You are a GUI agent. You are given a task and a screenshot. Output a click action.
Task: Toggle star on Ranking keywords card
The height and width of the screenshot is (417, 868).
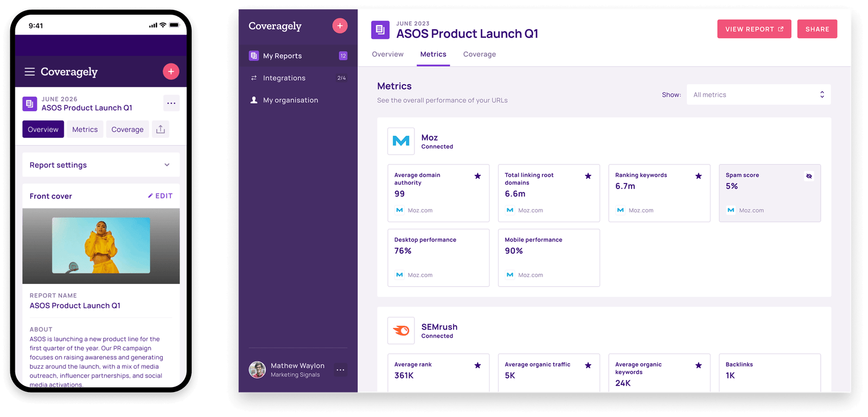point(699,176)
